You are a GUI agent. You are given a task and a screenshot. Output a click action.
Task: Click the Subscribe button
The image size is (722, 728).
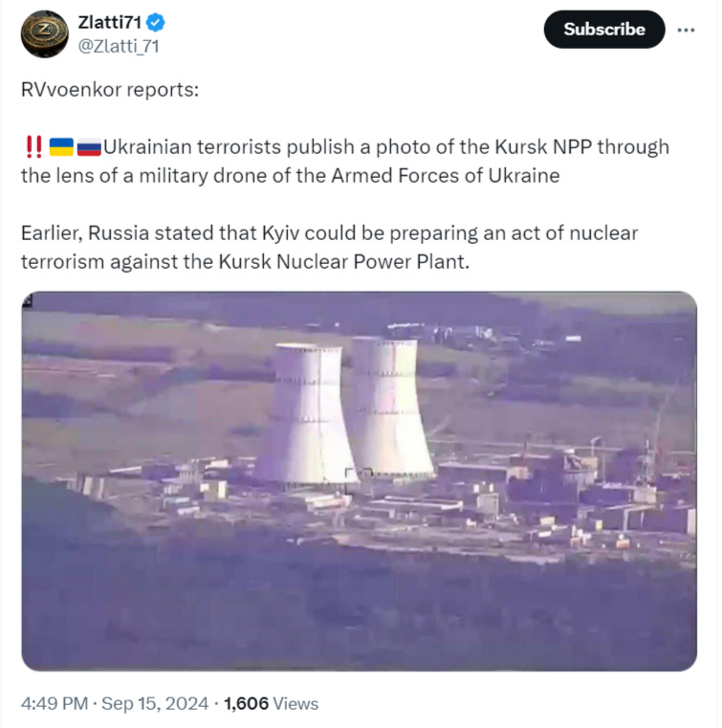coord(604,30)
